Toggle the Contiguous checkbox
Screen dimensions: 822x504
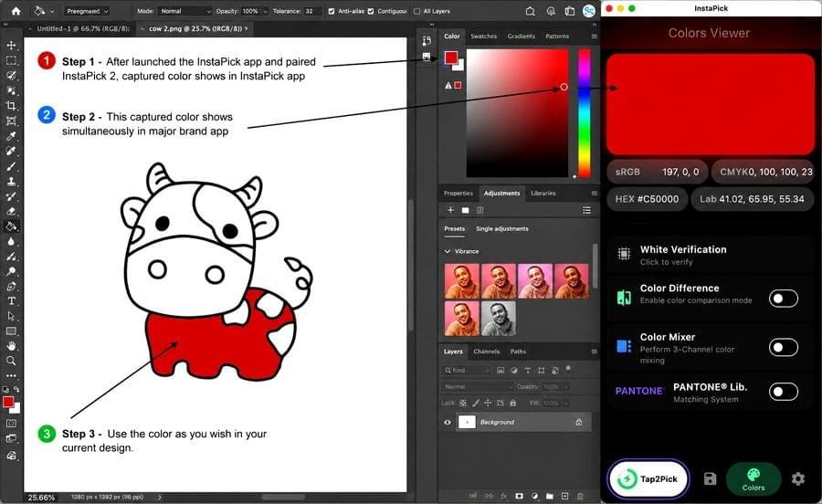click(371, 11)
